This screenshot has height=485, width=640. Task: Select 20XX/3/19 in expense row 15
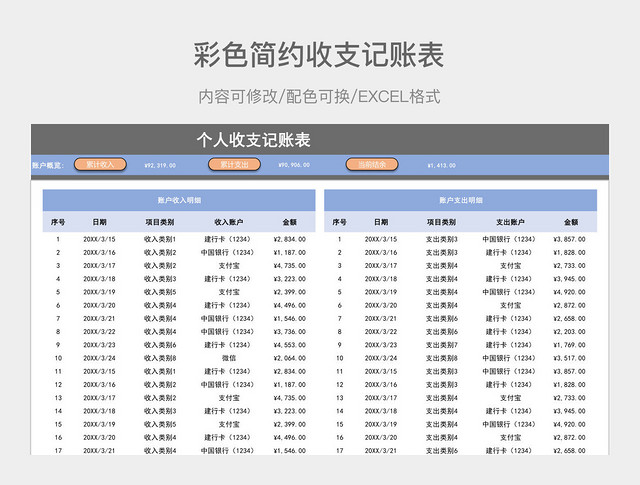[381, 424]
